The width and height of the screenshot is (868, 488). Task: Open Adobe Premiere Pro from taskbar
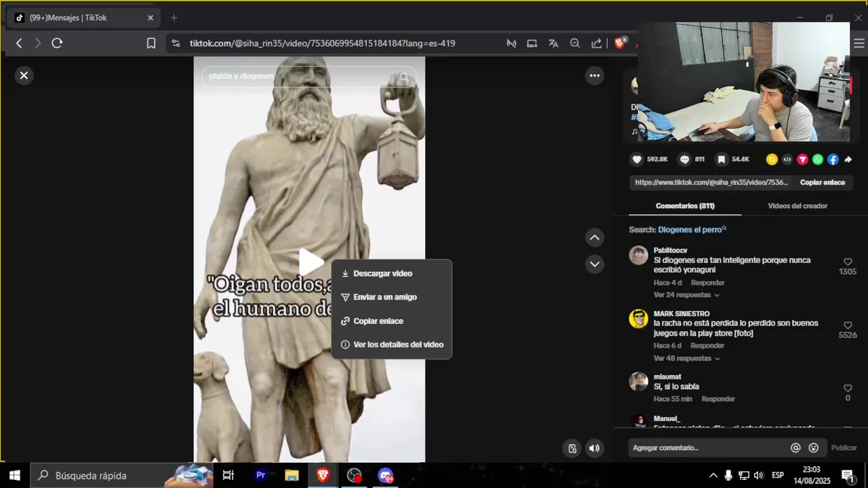point(260,475)
